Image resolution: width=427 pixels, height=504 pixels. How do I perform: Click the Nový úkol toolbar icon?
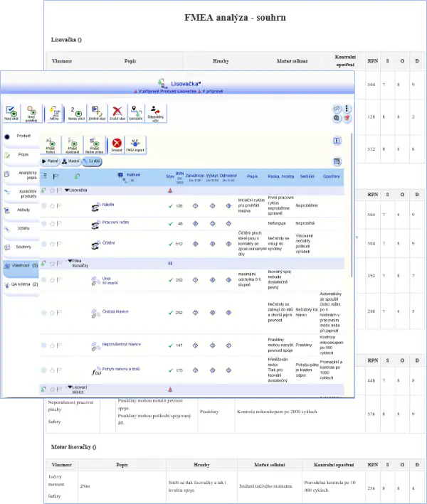12,112
